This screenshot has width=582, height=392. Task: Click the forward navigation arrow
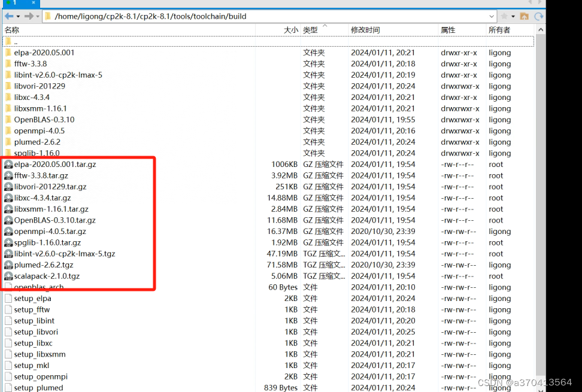28,16
